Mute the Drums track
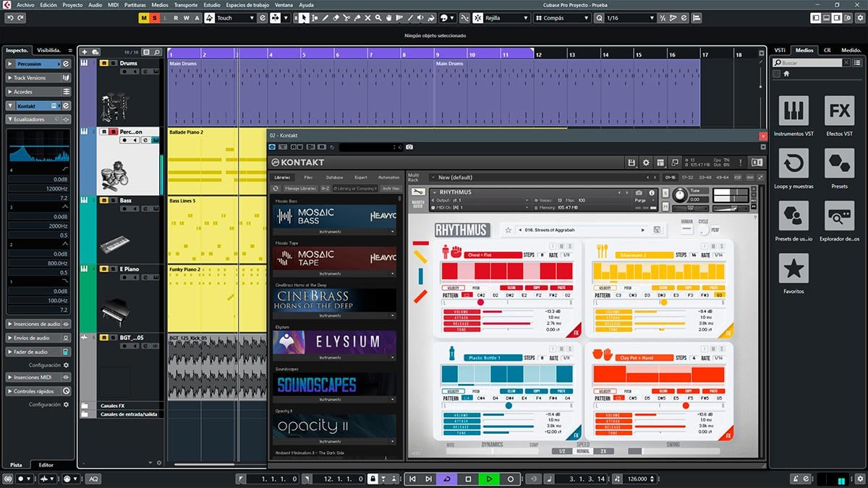This screenshot has width=868, height=488. coord(104,64)
